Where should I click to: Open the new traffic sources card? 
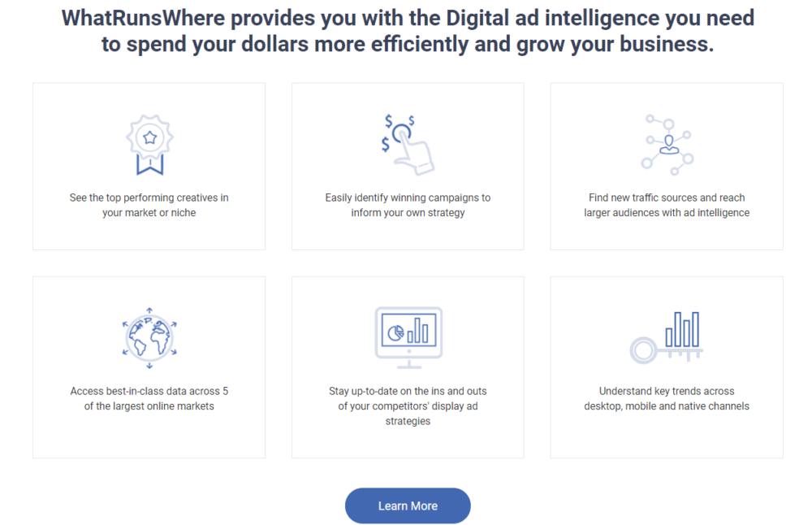pyautogui.click(x=667, y=234)
